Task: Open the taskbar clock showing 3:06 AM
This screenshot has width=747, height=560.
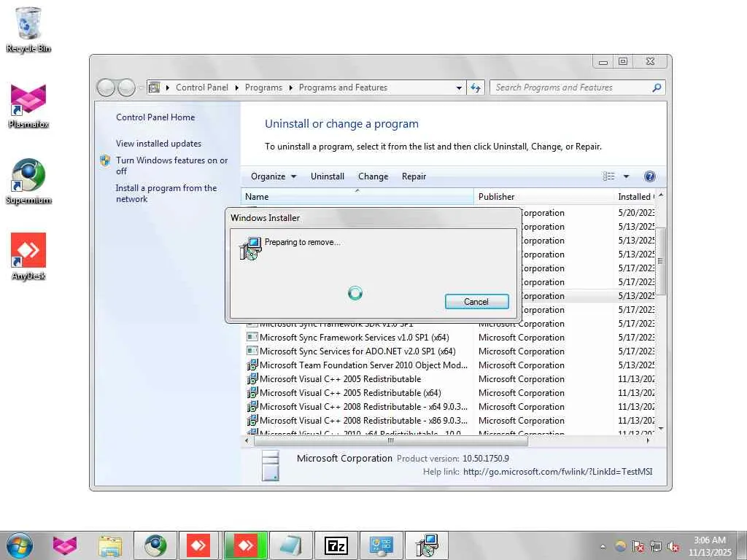Action: pos(709,545)
